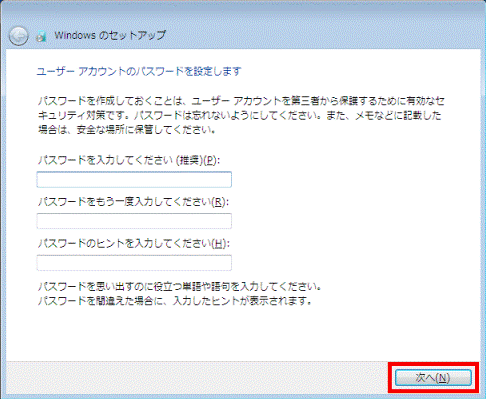Focus the password input field

click(x=134, y=180)
